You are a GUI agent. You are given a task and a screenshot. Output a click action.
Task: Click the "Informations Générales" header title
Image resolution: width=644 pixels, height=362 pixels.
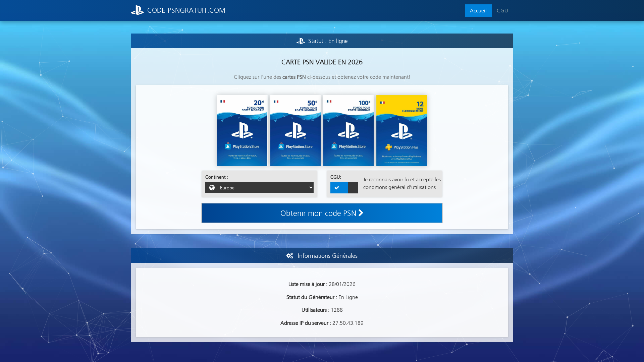point(327,256)
